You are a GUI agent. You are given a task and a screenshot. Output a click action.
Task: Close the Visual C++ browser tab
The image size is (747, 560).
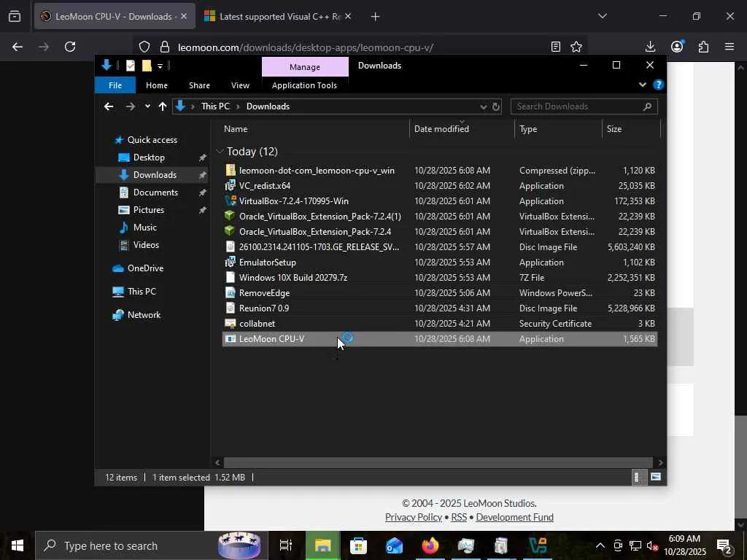pos(348,16)
